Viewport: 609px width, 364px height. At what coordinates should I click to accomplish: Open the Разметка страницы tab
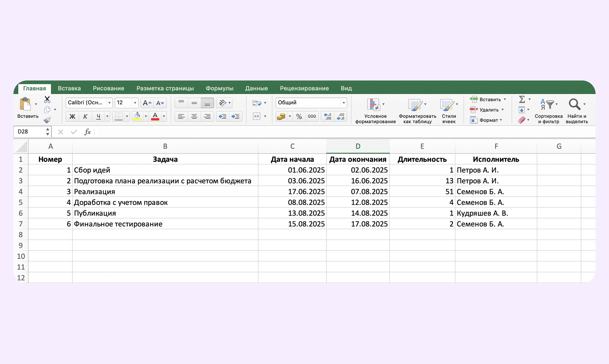click(165, 88)
